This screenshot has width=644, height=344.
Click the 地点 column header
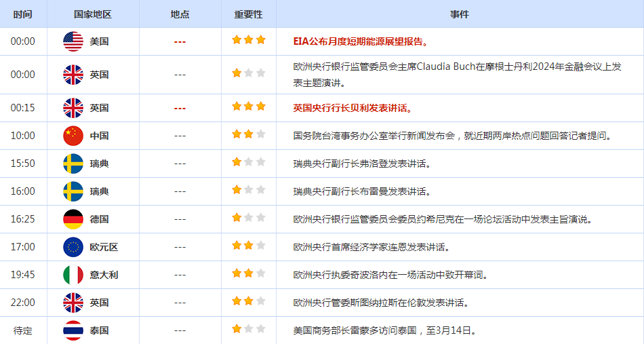pos(180,14)
